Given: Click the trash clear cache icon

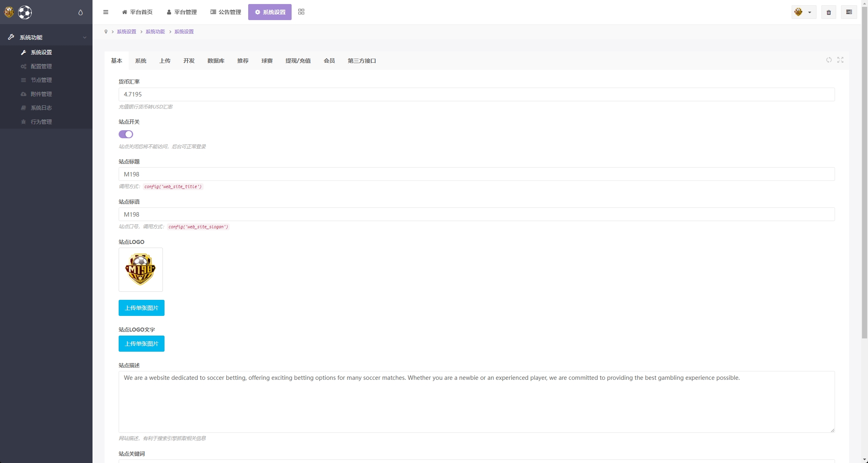Looking at the screenshot, I should pyautogui.click(x=829, y=12).
